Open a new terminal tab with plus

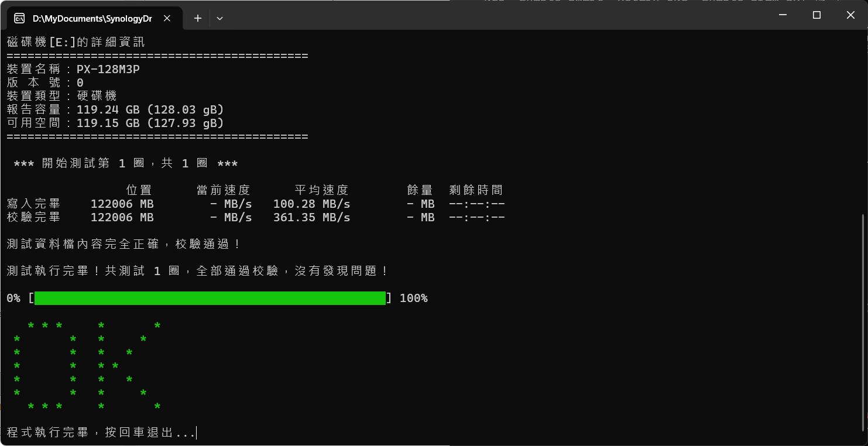pyautogui.click(x=198, y=18)
